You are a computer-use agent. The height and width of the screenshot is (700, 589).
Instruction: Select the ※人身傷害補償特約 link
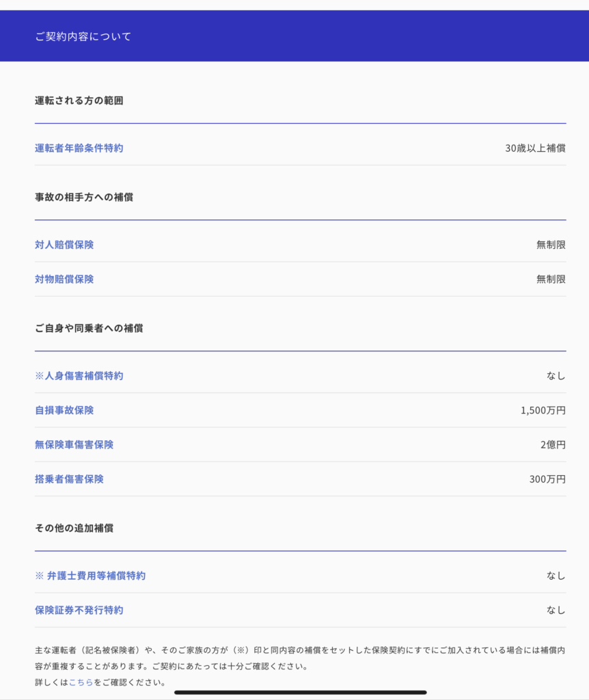pos(79,375)
